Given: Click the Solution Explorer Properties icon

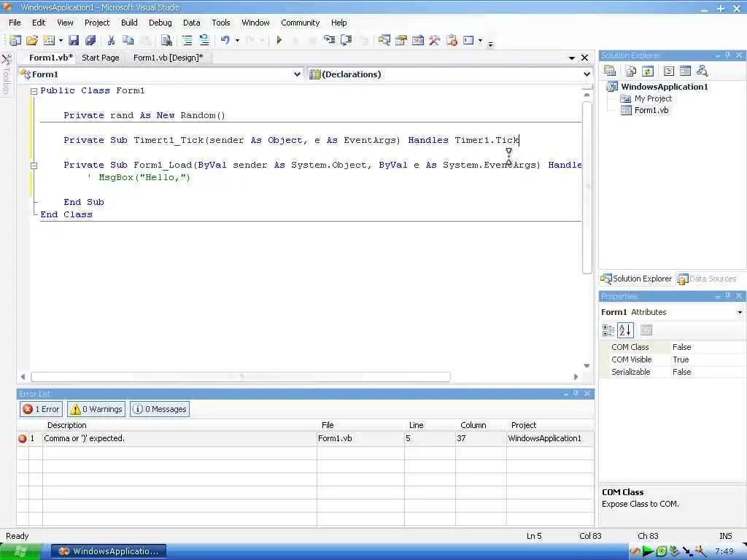Looking at the screenshot, I should pos(610,71).
